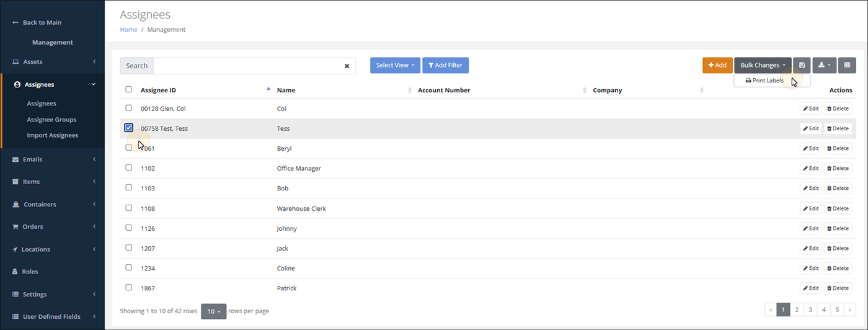Sort by Assignee ID column arrow
The image size is (868, 330).
(268, 89)
